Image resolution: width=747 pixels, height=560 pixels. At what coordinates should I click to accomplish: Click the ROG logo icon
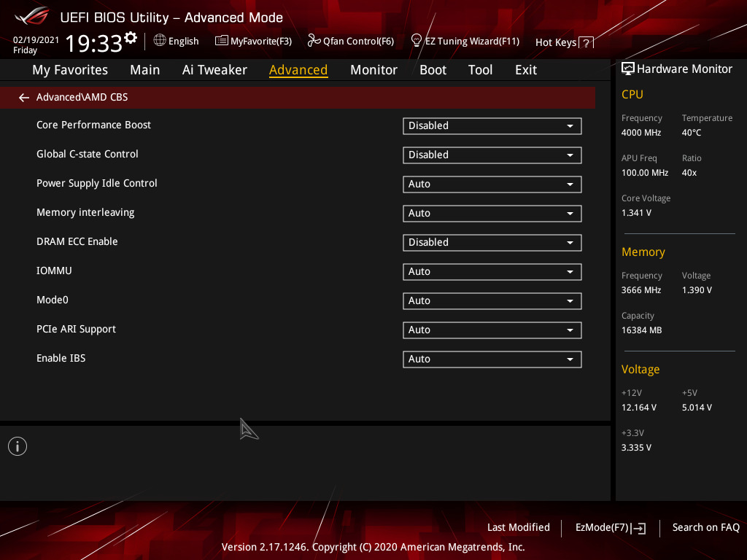[x=32, y=16]
